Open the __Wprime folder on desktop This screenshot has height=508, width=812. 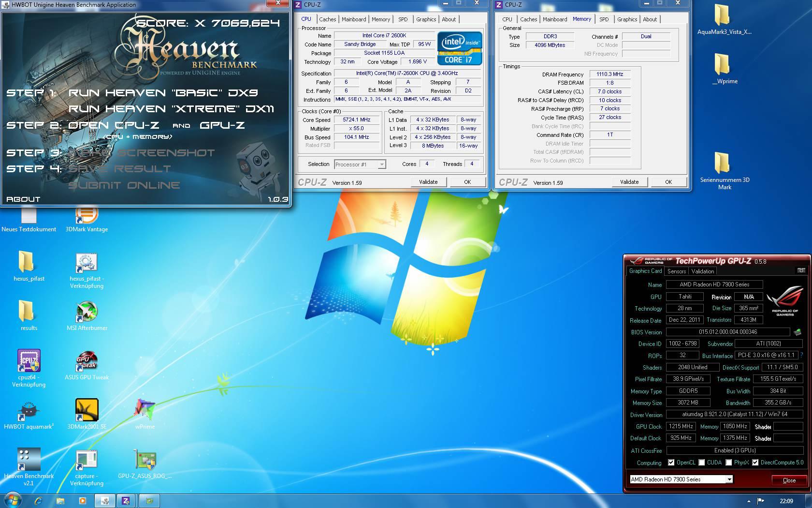tap(724, 69)
